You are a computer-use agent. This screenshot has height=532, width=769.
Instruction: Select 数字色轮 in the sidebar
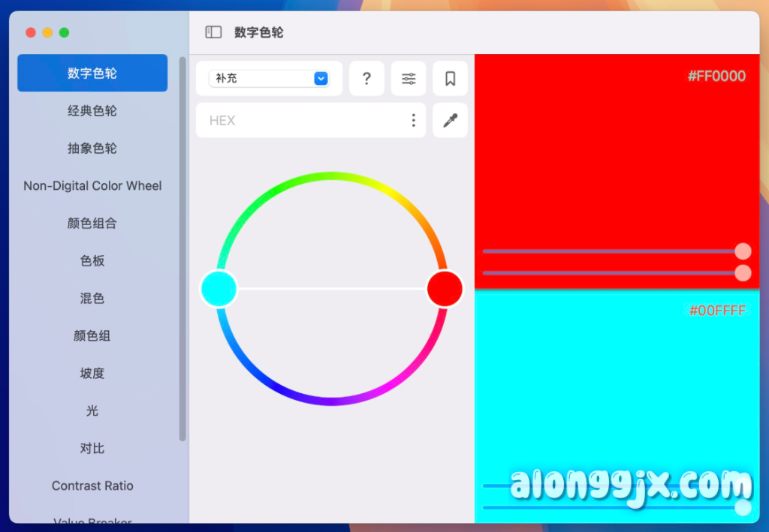click(x=92, y=73)
